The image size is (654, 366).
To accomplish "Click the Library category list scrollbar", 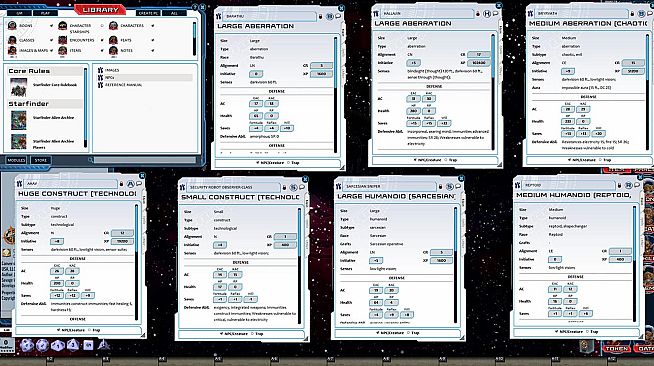I will [x=194, y=38].
